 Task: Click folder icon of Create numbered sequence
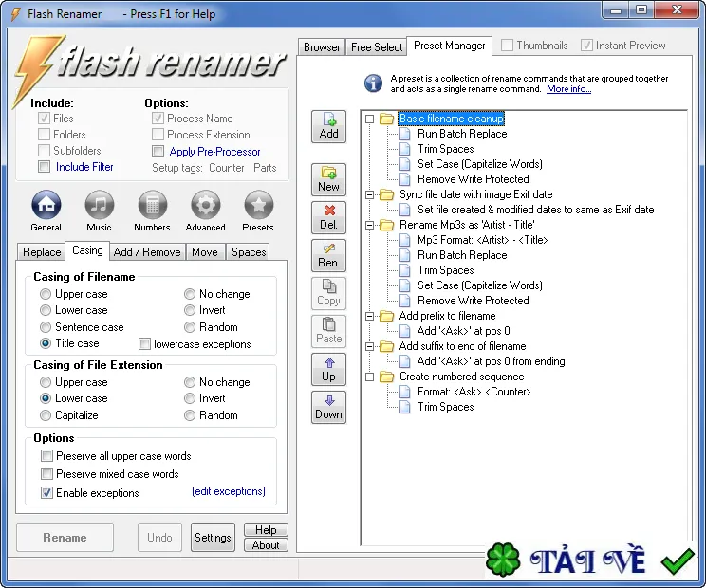pyautogui.click(x=386, y=377)
